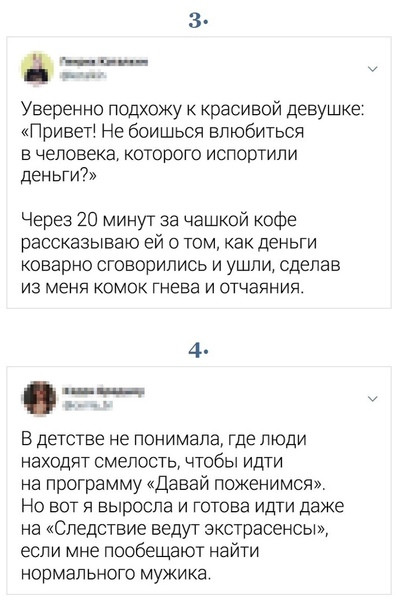
Task: Click the blurred username handle on tweet 4
Action: coord(87,405)
